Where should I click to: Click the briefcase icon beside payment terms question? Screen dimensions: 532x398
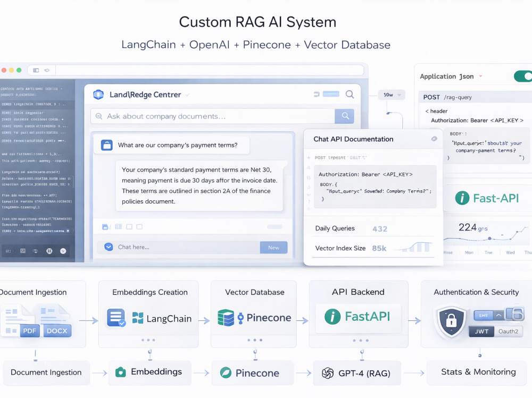107,145
